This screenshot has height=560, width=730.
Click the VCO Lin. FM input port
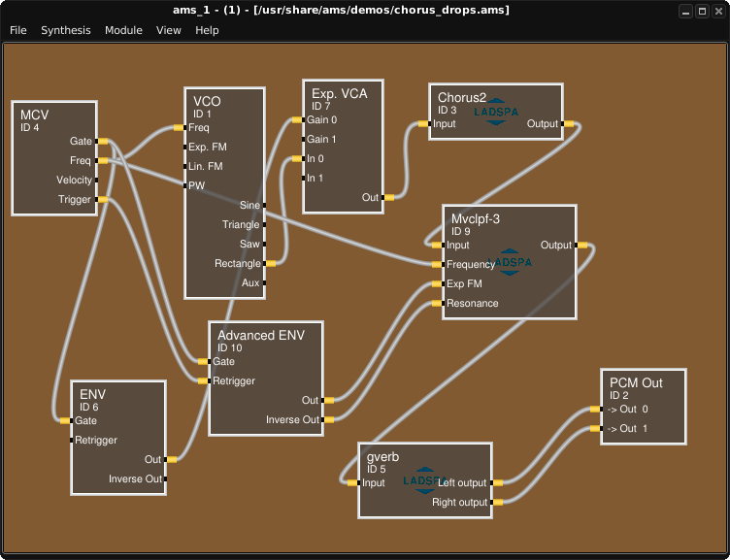coord(185,167)
